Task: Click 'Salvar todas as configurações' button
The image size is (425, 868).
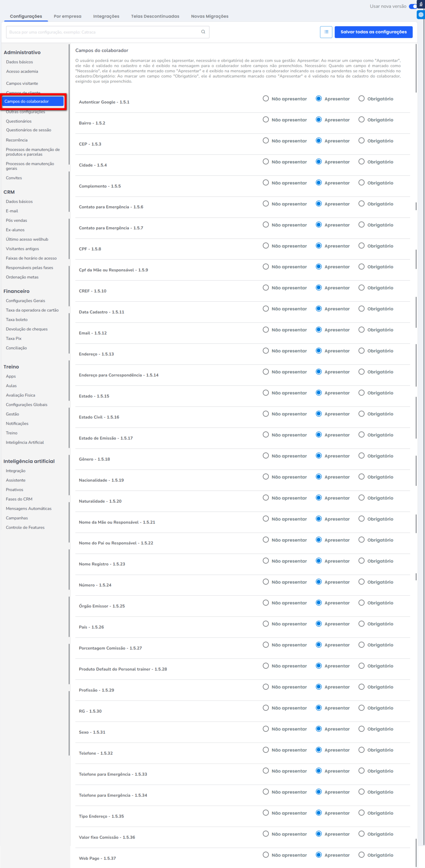Action: click(x=373, y=32)
